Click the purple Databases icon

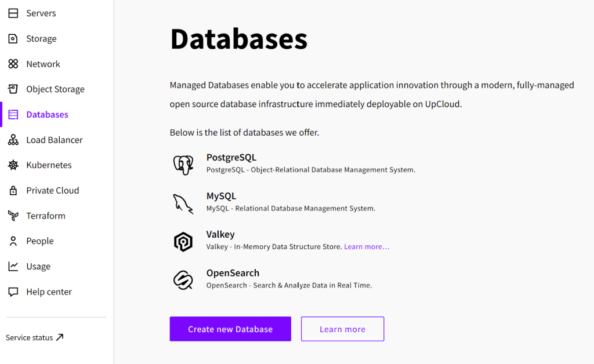13,115
